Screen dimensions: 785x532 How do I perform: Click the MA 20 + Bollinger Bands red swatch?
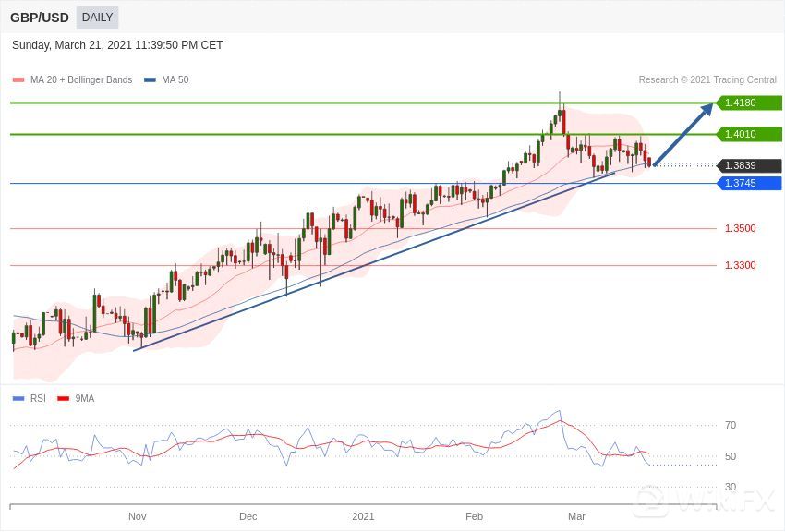18,80
